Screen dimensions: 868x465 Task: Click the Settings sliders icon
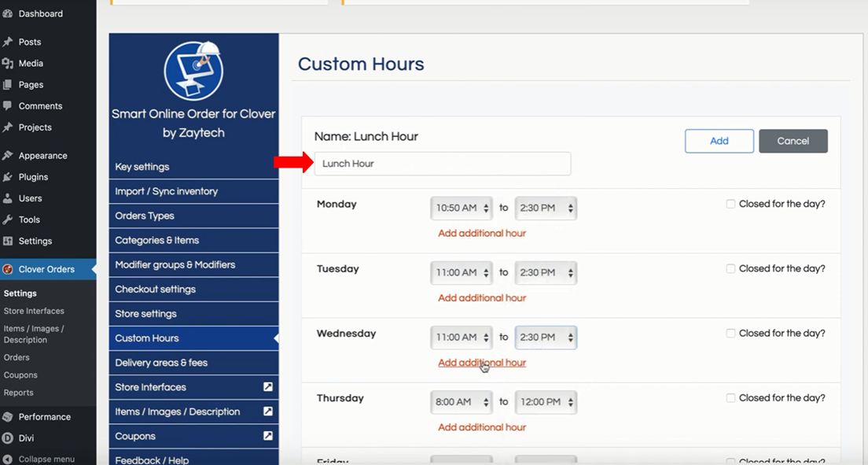(x=8, y=241)
